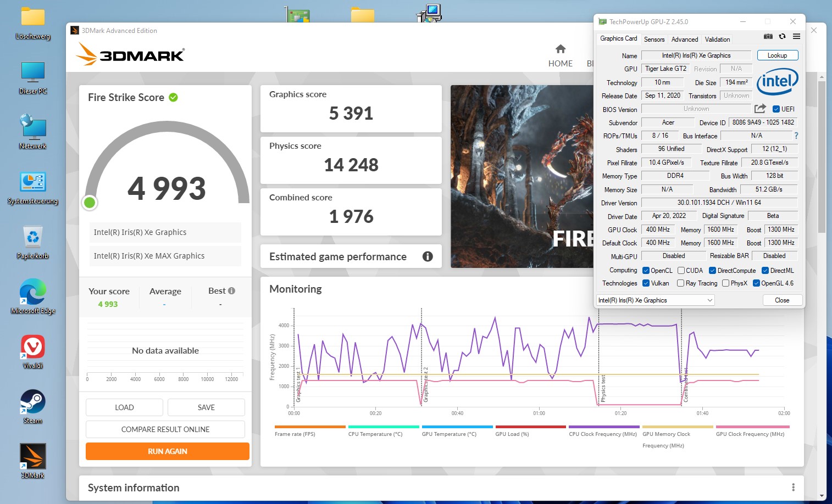Click the Bus Interface question mark icon
Image resolution: width=832 pixels, height=504 pixels.
(796, 136)
